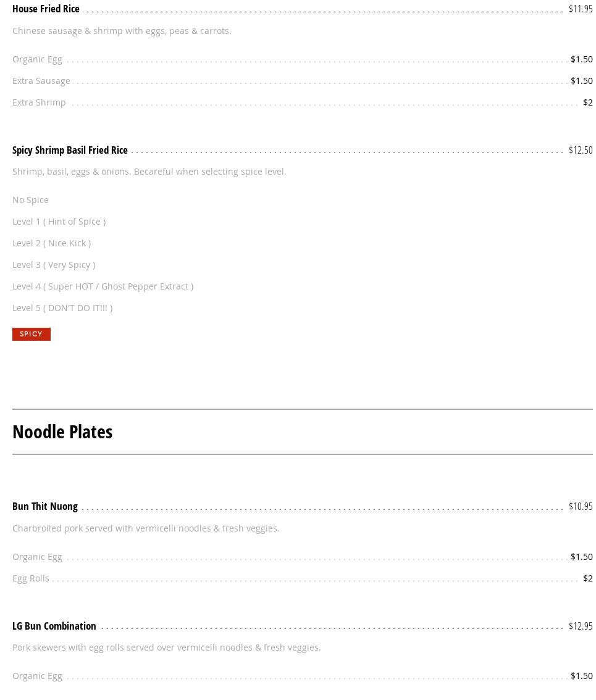Click the Noodle Plates section heading

click(x=62, y=431)
